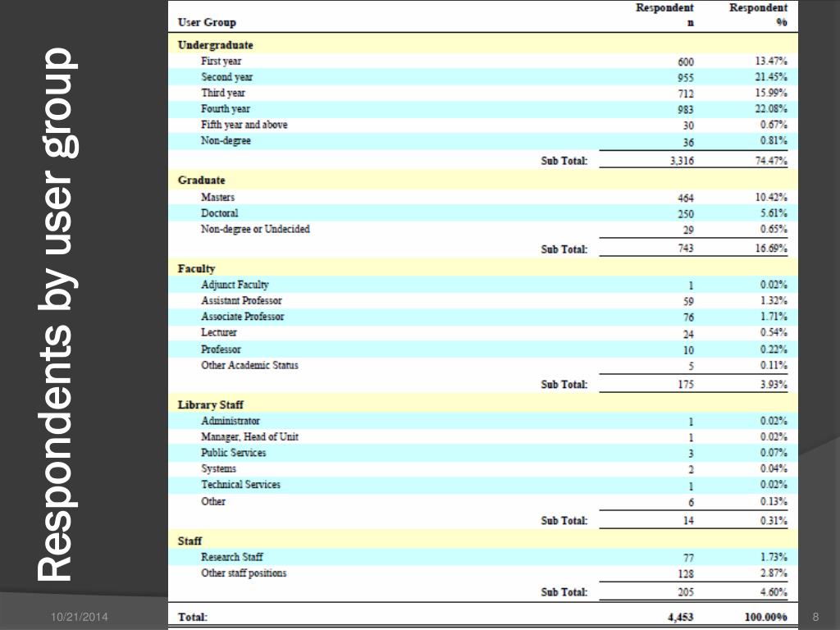Click the "Manager, Head of Unit" row label
This screenshot has width=840, height=630.
click(249, 437)
